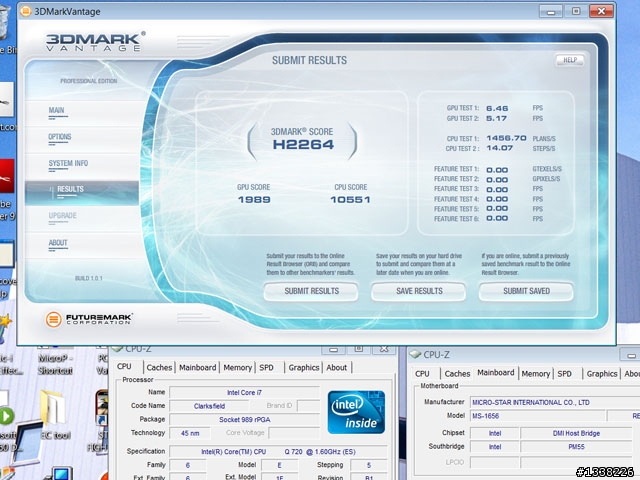Image resolution: width=640 pixels, height=480 pixels.
Task: Click CPU TEST 1 value 1456.70
Action: [x=506, y=138]
